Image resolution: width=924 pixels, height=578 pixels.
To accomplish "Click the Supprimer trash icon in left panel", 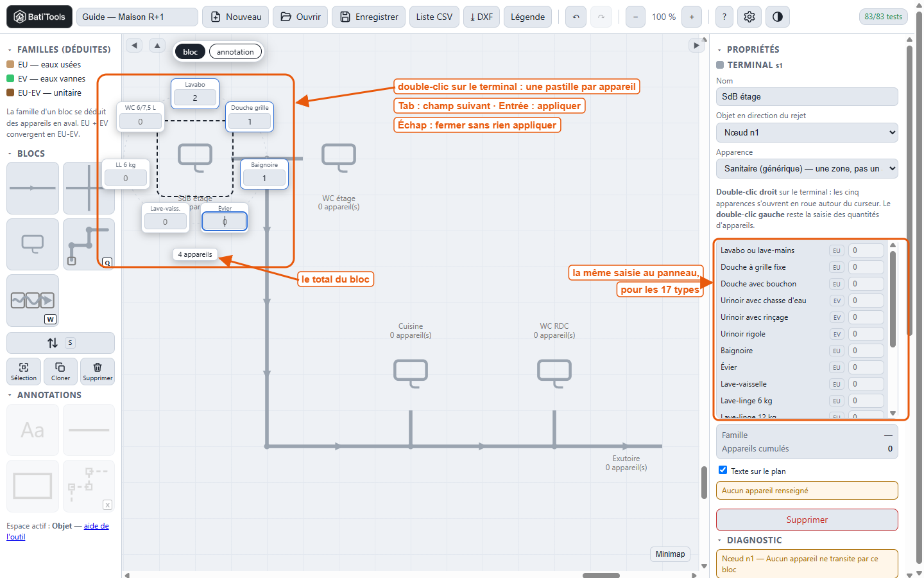I will coord(98,371).
